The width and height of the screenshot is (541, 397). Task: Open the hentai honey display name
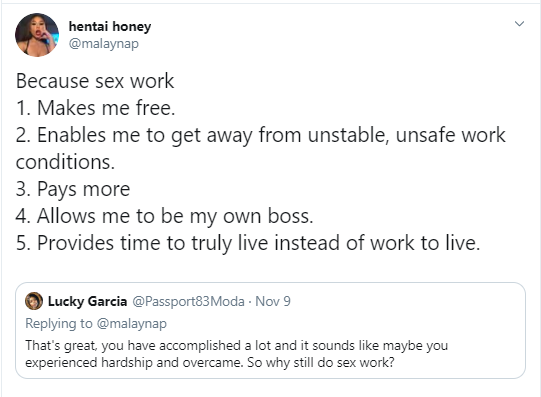pos(110,27)
